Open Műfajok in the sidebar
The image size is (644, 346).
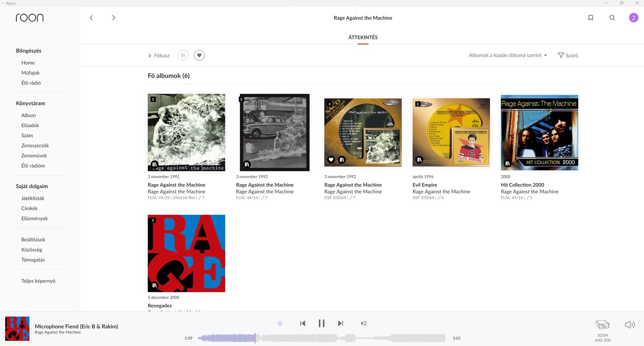point(30,73)
